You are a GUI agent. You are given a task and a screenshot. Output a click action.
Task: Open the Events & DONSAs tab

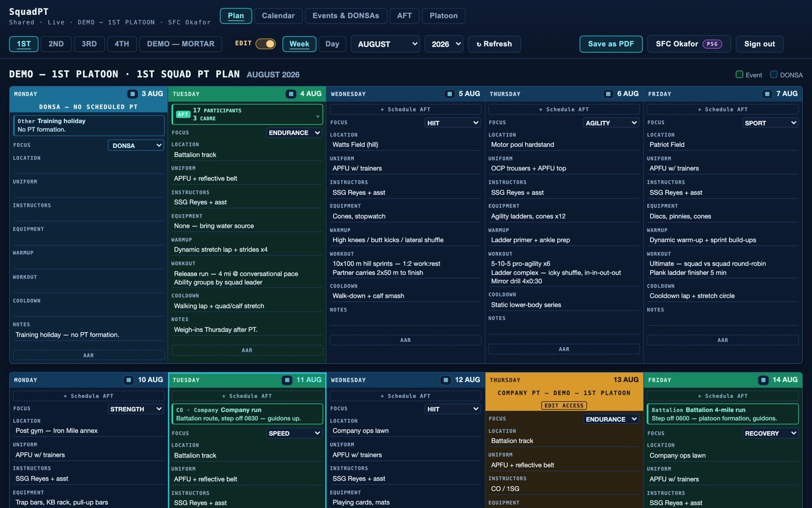click(x=346, y=16)
